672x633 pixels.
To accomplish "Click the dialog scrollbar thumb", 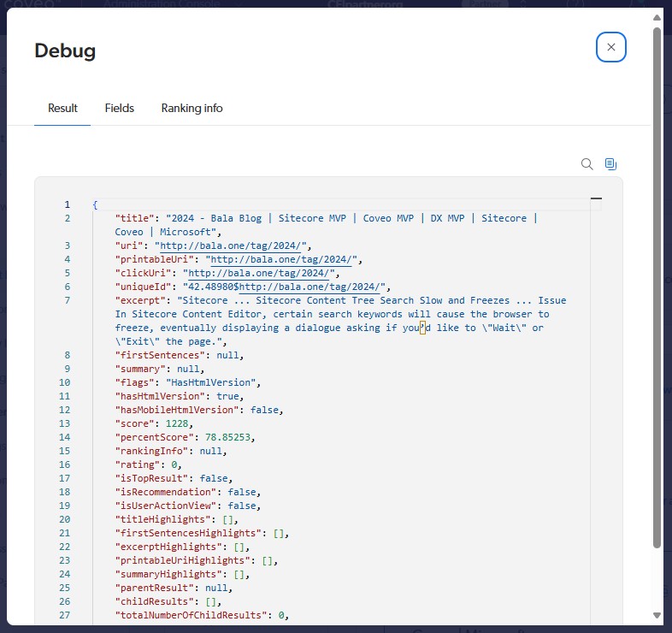I will 657,287.
